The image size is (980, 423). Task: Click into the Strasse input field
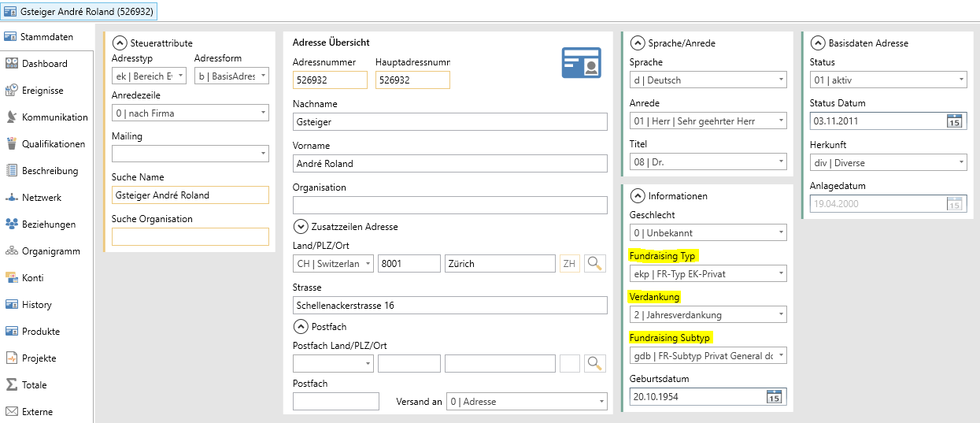pyautogui.click(x=449, y=306)
